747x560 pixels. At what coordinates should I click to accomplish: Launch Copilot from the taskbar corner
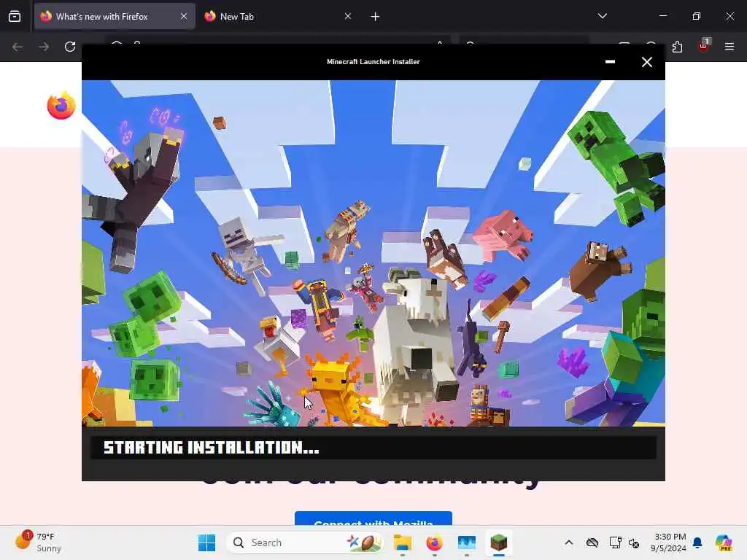(724, 542)
